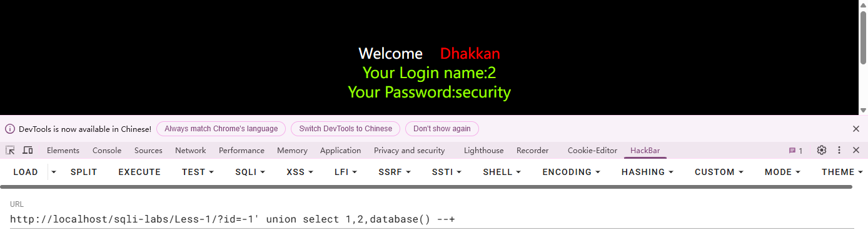Click the EXECUTE button
The height and width of the screenshot is (240, 868).
pos(139,172)
